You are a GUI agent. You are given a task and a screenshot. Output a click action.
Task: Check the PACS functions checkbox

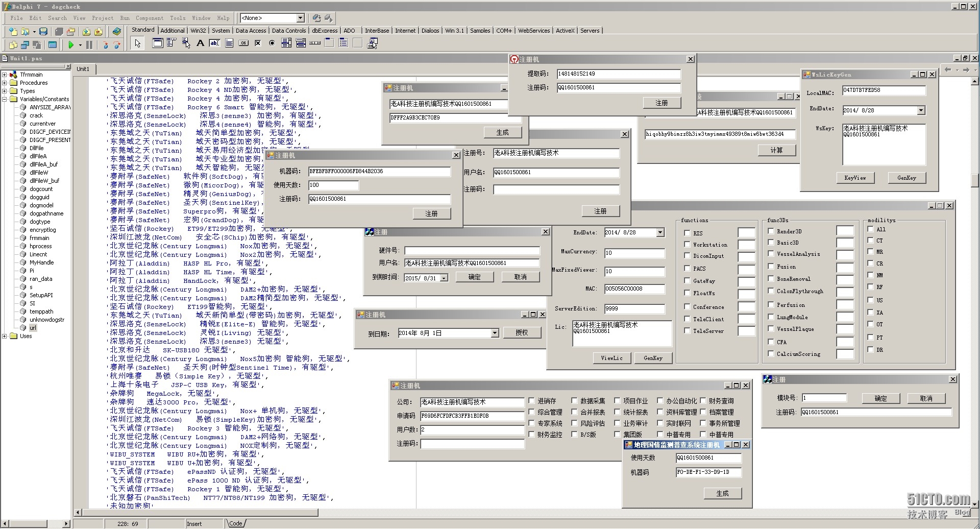click(x=687, y=268)
